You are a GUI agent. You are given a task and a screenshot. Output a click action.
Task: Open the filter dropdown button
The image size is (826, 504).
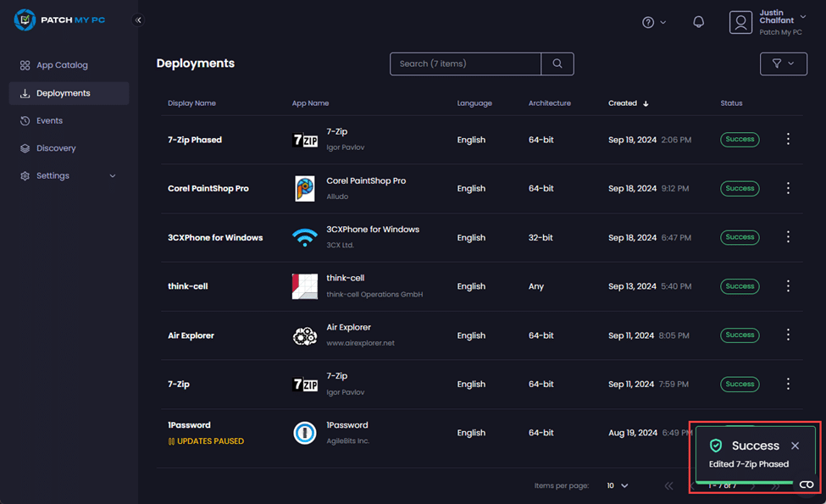click(x=783, y=64)
